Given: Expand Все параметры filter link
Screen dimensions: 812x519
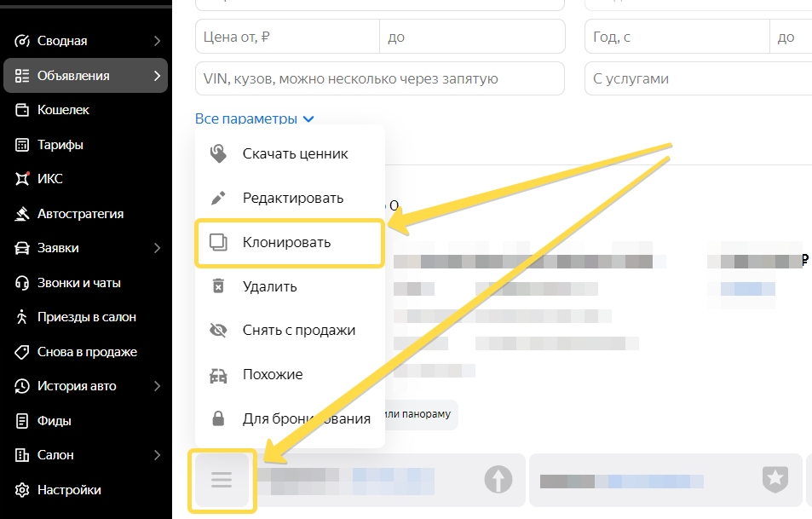Looking at the screenshot, I should [x=254, y=119].
